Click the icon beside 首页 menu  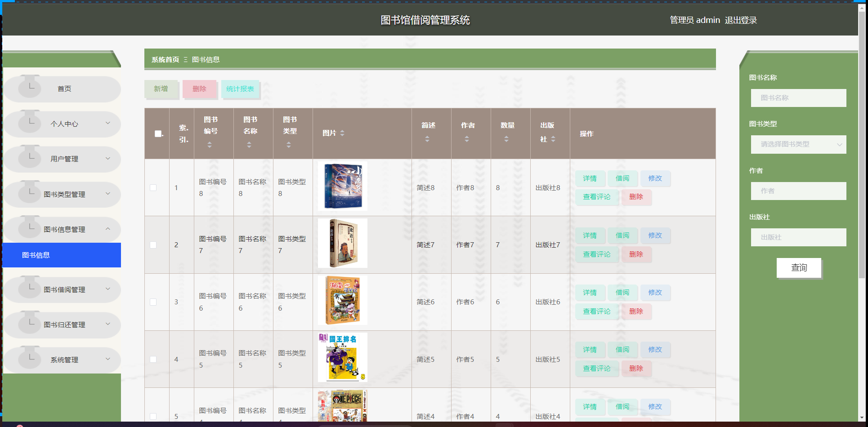(30, 86)
